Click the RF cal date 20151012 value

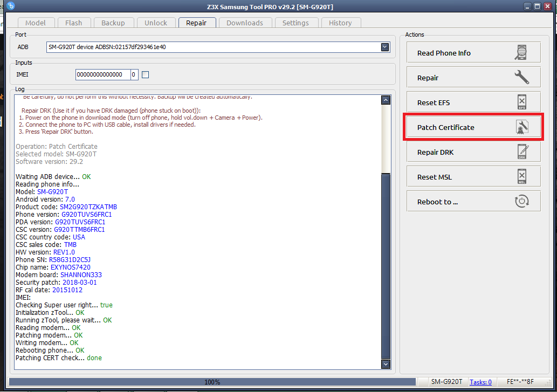67,290
